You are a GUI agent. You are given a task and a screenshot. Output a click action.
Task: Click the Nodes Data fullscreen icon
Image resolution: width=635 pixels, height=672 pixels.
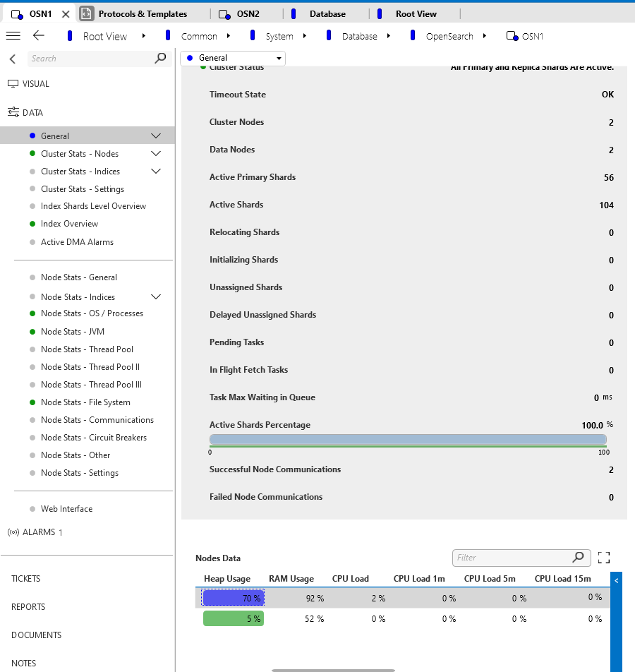coord(604,558)
